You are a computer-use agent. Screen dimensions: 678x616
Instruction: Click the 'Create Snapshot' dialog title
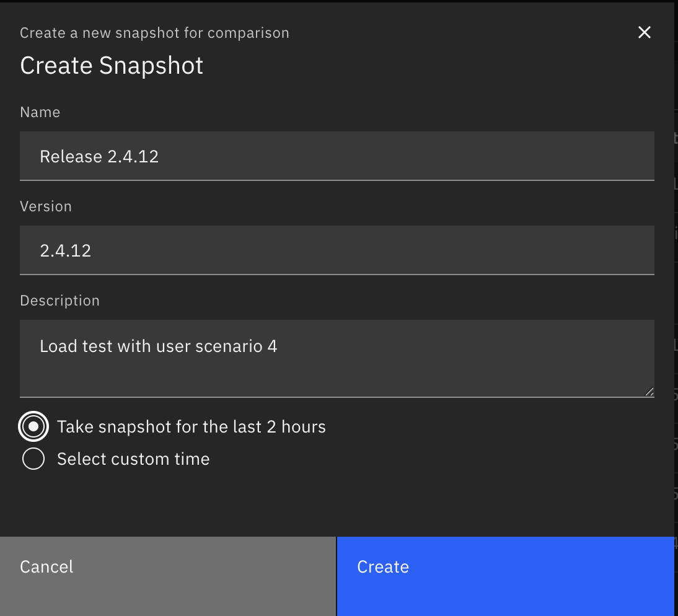(112, 65)
